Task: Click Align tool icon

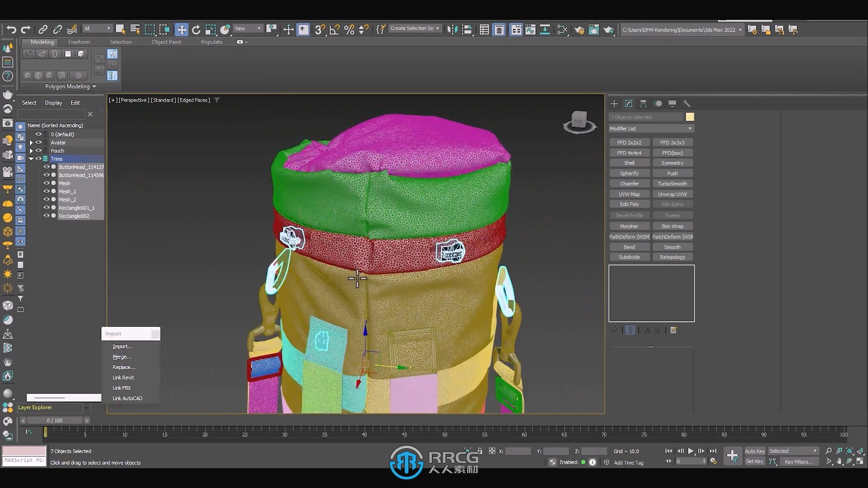Action: tap(467, 30)
